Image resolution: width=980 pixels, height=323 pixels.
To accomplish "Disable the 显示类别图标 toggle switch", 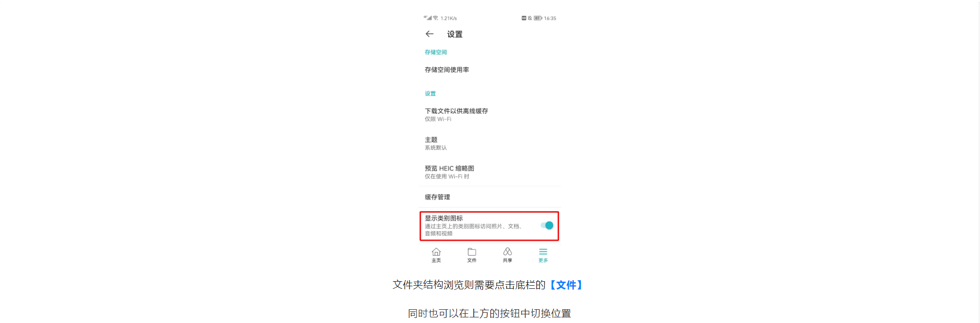I will (547, 226).
